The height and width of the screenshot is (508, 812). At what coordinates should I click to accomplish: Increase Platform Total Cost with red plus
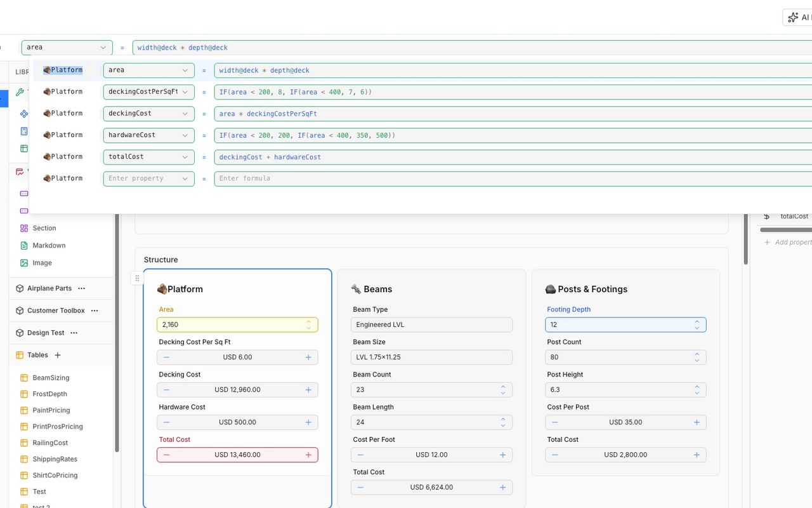click(x=308, y=455)
